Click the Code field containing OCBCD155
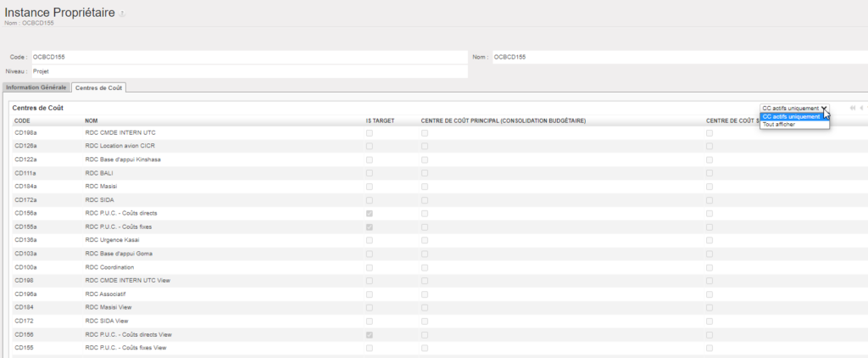 click(246, 57)
